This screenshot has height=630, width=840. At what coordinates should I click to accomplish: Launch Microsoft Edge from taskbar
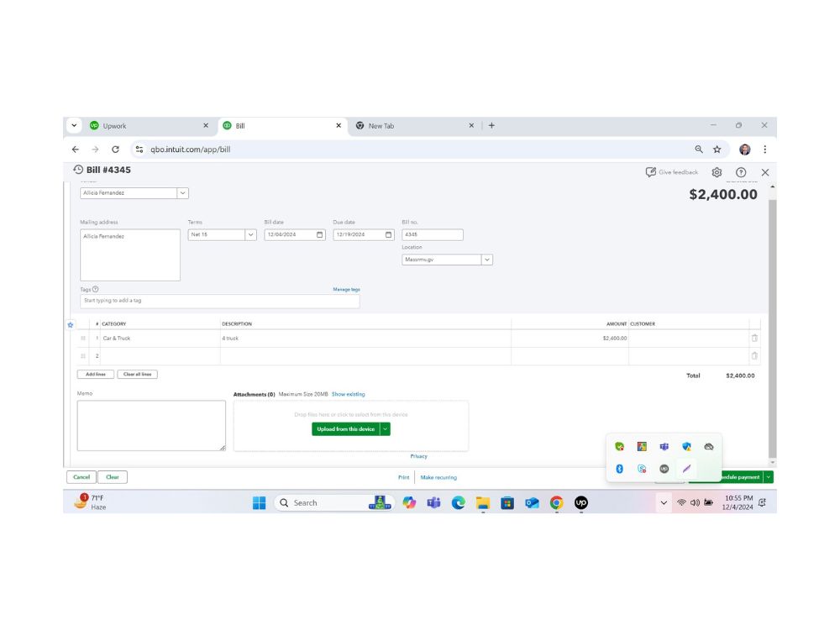tap(458, 502)
